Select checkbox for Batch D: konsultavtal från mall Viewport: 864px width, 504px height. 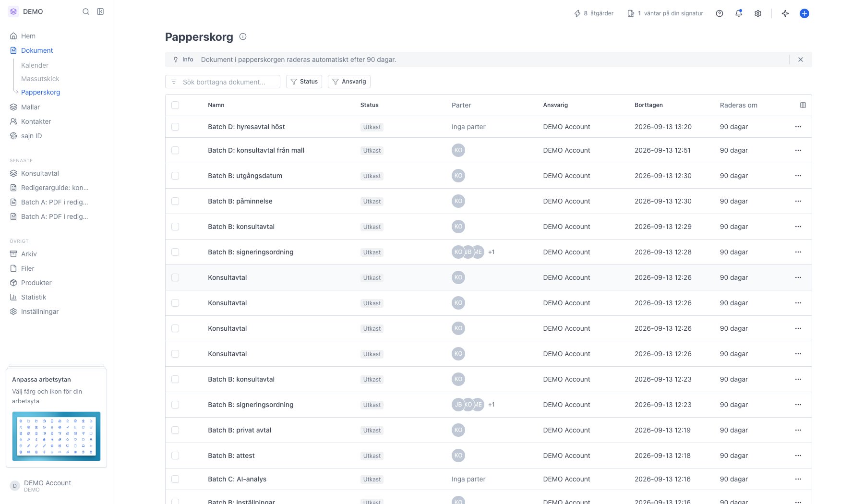(175, 150)
